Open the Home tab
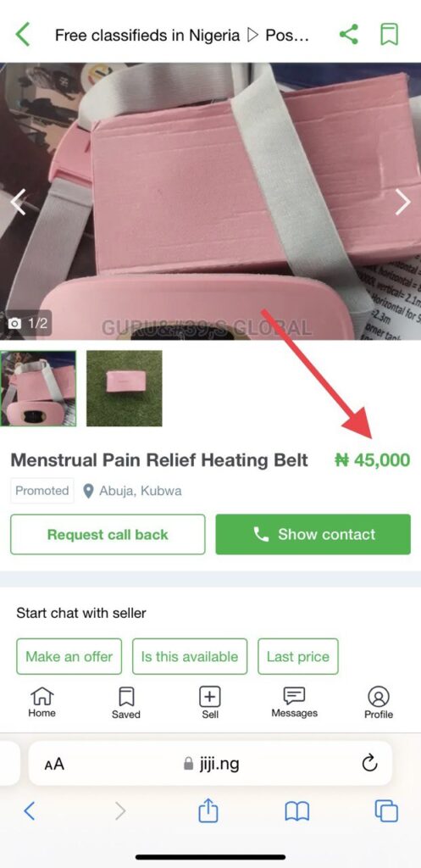421x868 pixels. (42, 702)
